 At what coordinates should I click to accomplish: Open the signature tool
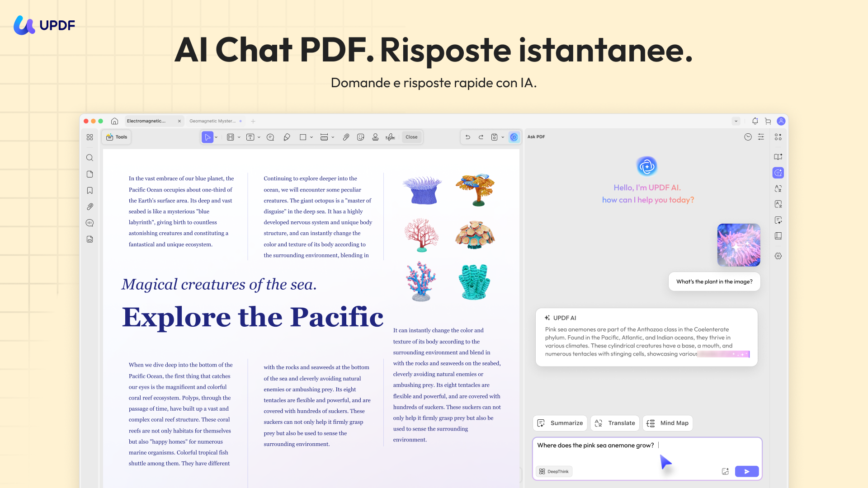pyautogui.click(x=390, y=137)
